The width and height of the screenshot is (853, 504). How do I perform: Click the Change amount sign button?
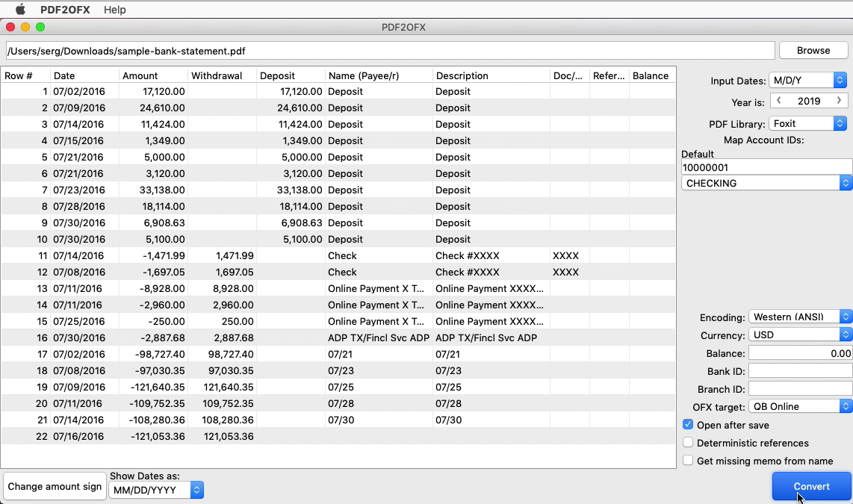pos(55,486)
